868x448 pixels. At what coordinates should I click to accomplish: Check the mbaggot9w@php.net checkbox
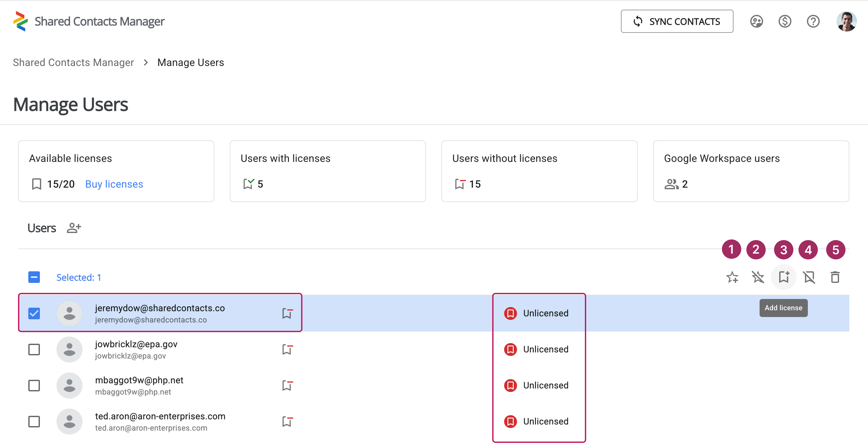pyautogui.click(x=34, y=385)
